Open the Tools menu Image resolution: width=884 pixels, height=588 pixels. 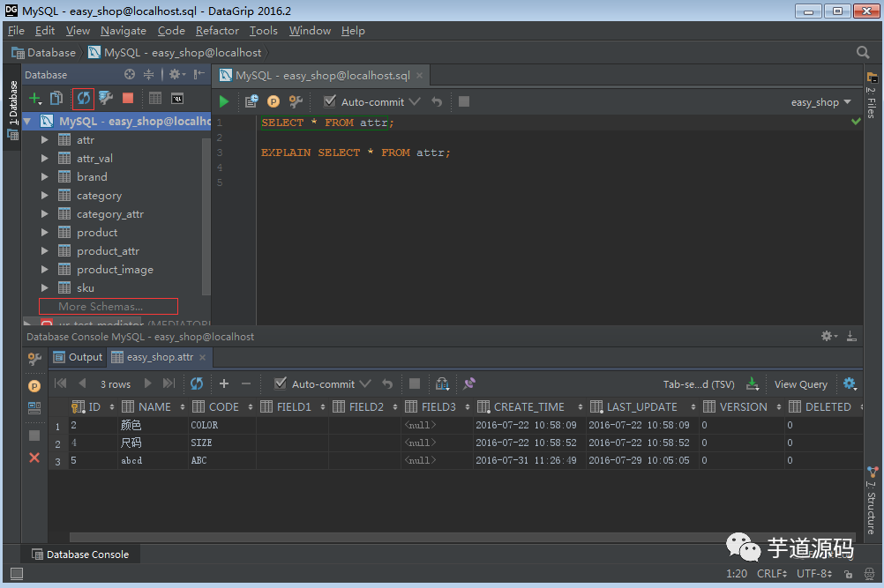coord(263,30)
